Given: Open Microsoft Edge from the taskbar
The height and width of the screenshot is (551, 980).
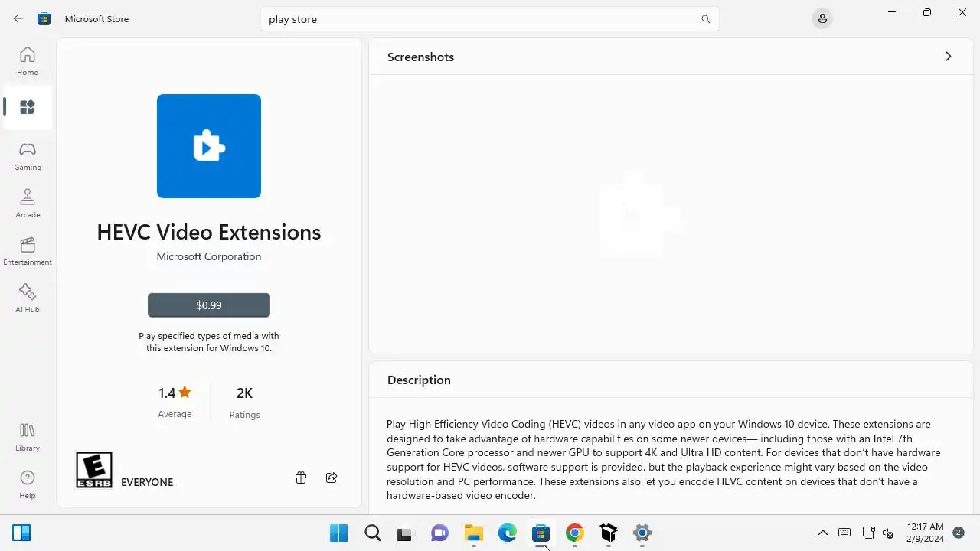Looking at the screenshot, I should (x=508, y=533).
